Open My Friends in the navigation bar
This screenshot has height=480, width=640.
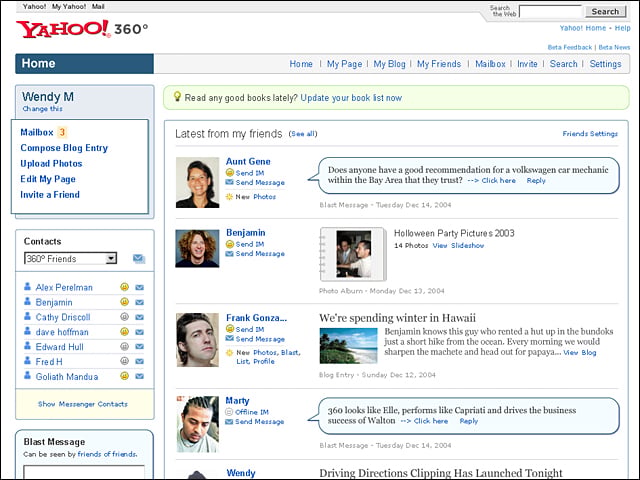[439, 64]
